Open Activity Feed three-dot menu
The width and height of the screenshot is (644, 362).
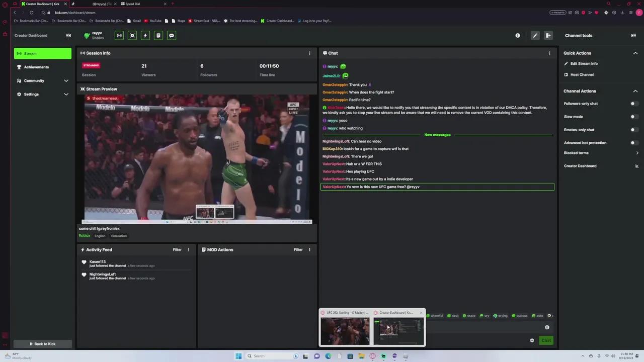pyautogui.click(x=189, y=249)
